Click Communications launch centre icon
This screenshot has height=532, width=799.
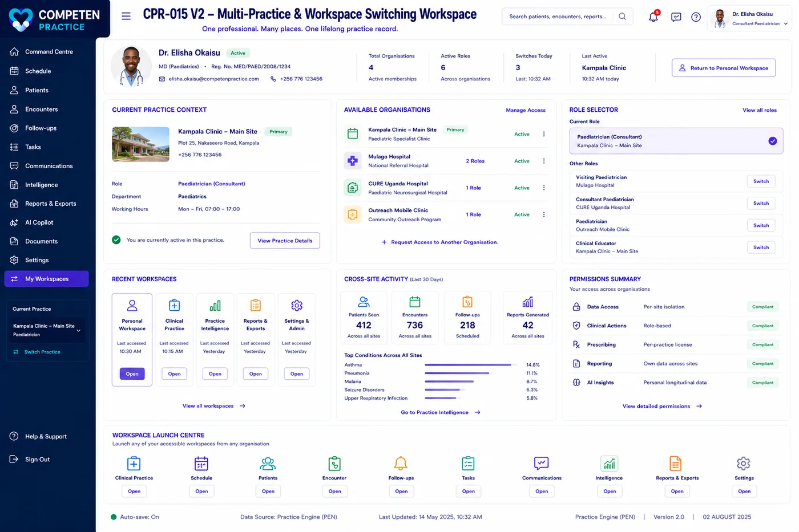click(x=541, y=463)
